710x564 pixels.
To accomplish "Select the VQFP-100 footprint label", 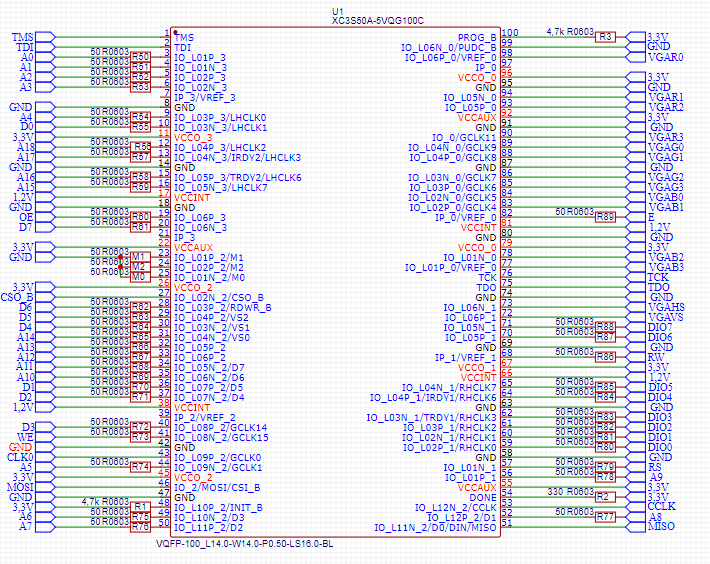I will (245, 544).
